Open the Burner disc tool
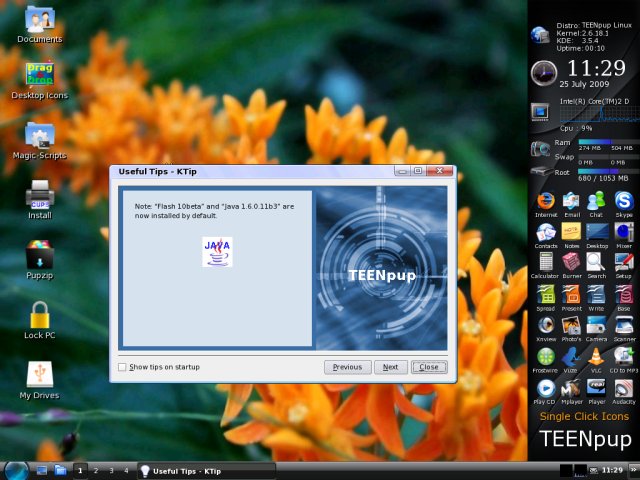 pos(571,263)
